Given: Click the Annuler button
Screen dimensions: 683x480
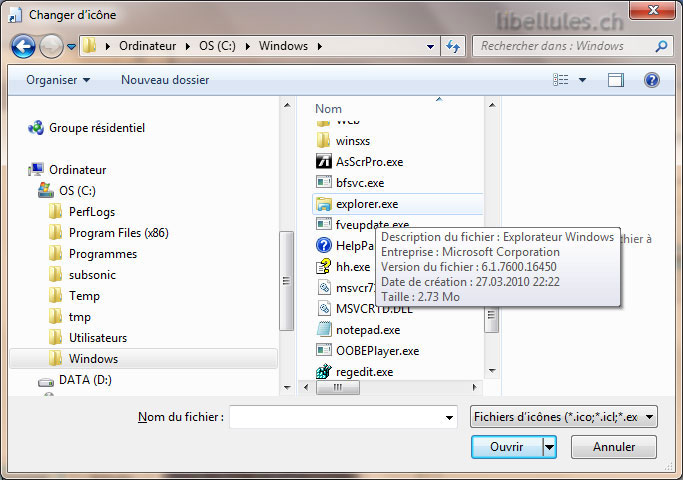Looking at the screenshot, I should 614,447.
